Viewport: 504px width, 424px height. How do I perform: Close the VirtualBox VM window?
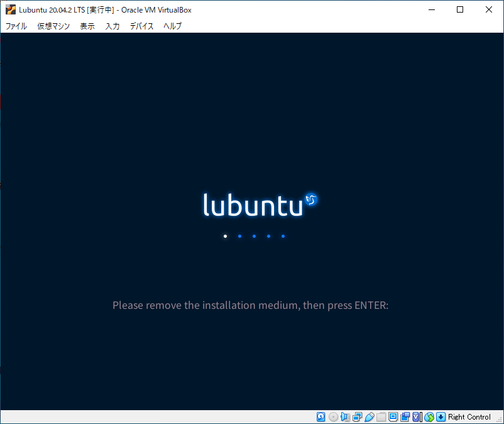[x=489, y=9]
